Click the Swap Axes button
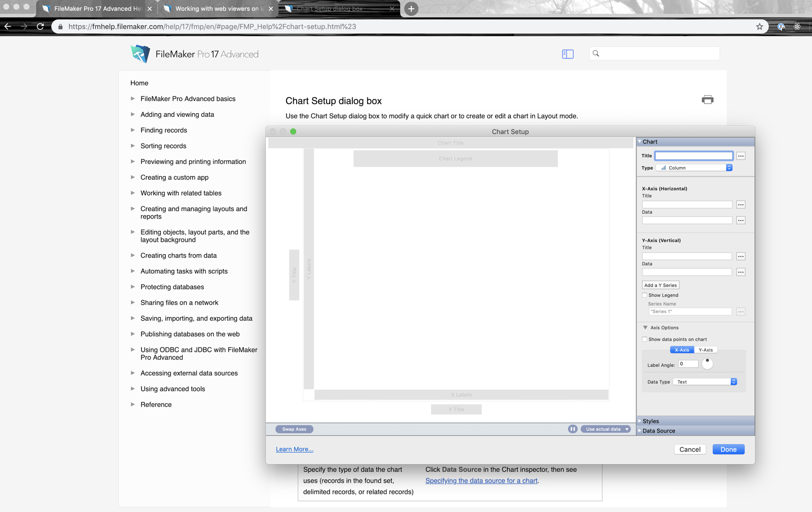The height and width of the screenshot is (512, 812). coord(294,429)
